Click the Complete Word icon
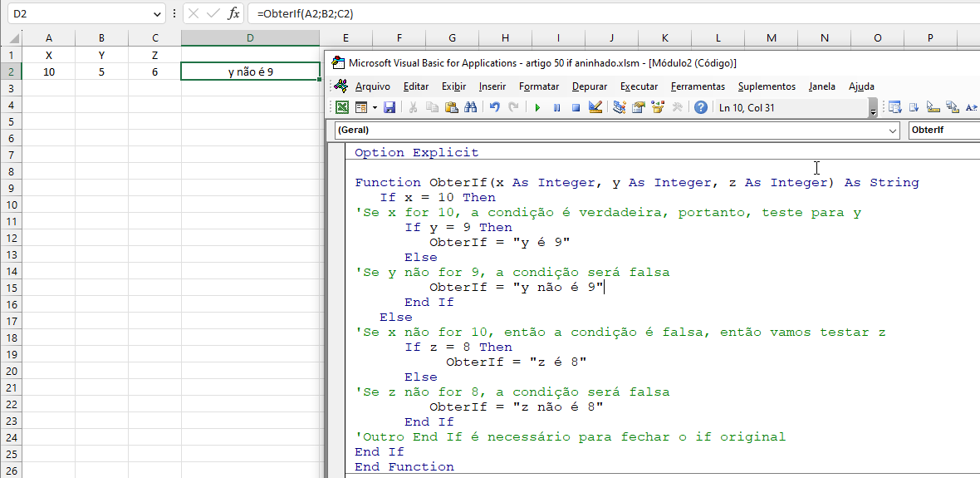This screenshot has width=980, height=478. tap(972, 107)
